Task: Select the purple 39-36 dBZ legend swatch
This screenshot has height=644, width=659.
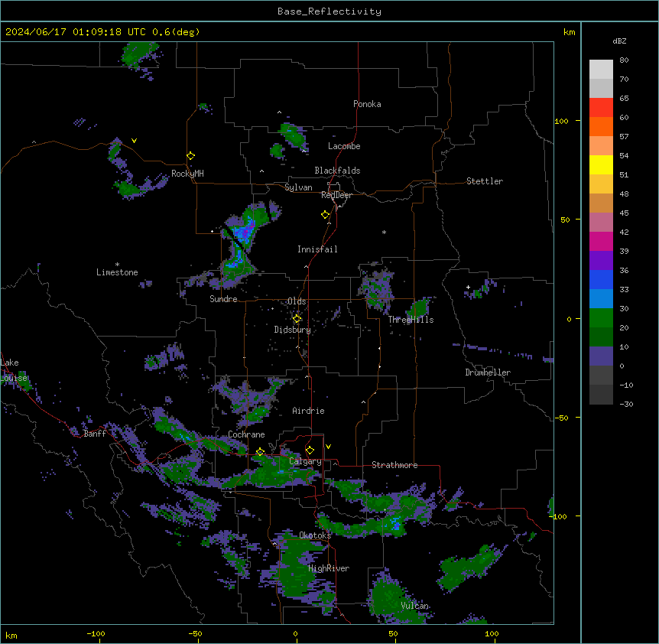Action: [x=601, y=261]
